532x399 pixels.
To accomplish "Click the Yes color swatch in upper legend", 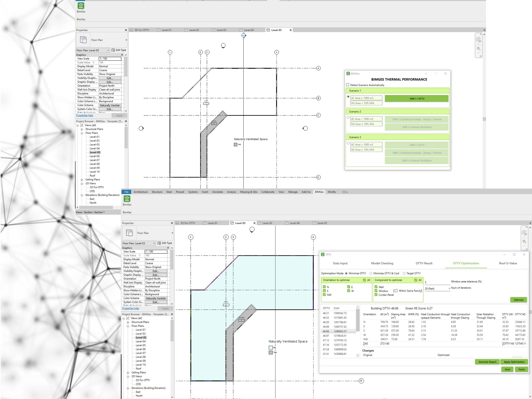I will (x=236, y=144).
